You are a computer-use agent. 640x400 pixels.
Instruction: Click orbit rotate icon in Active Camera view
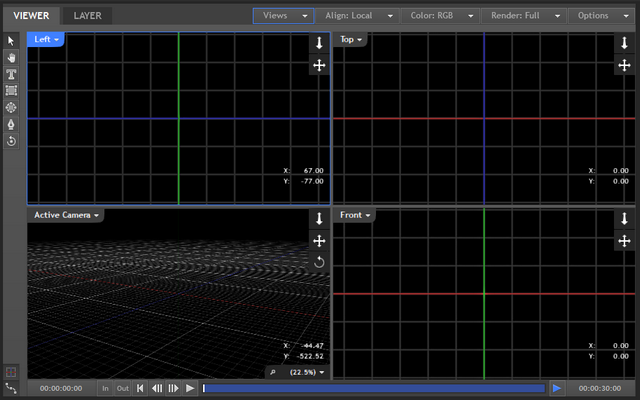(319, 262)
